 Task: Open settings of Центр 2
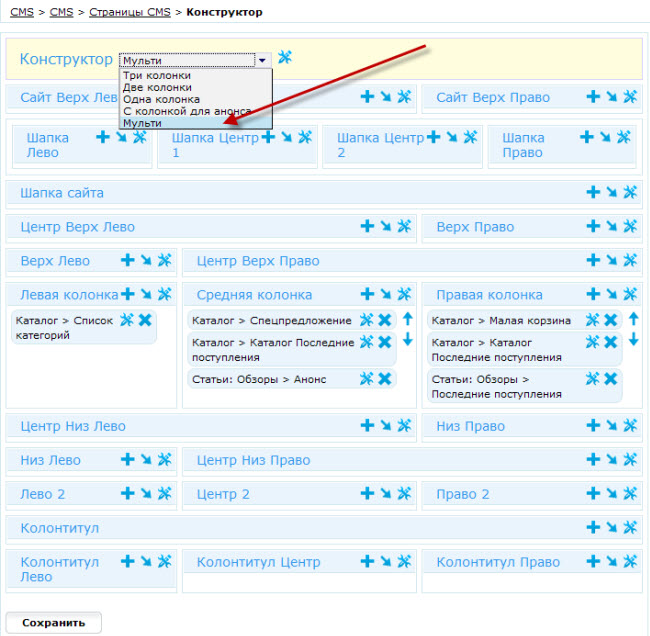[404, 493]
